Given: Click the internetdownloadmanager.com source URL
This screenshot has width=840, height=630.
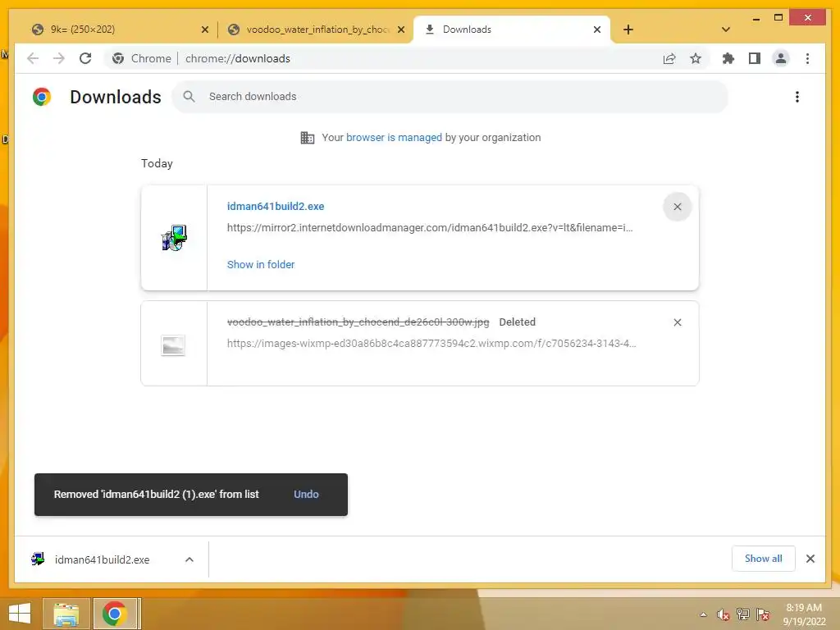Looking at the screenshot, I should pos(430,228).
